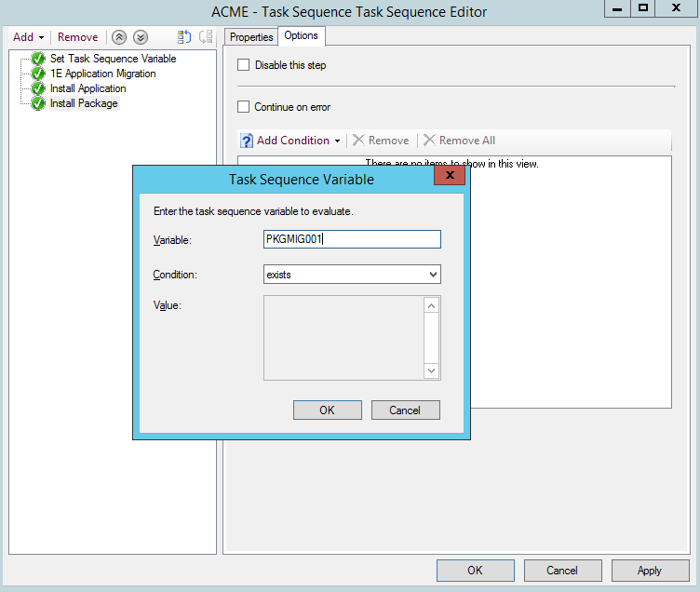The width and height of the screenshot is (700, 592).
Task: Click the green check icon beside 1E Application Migration
Action: [38, 74]
